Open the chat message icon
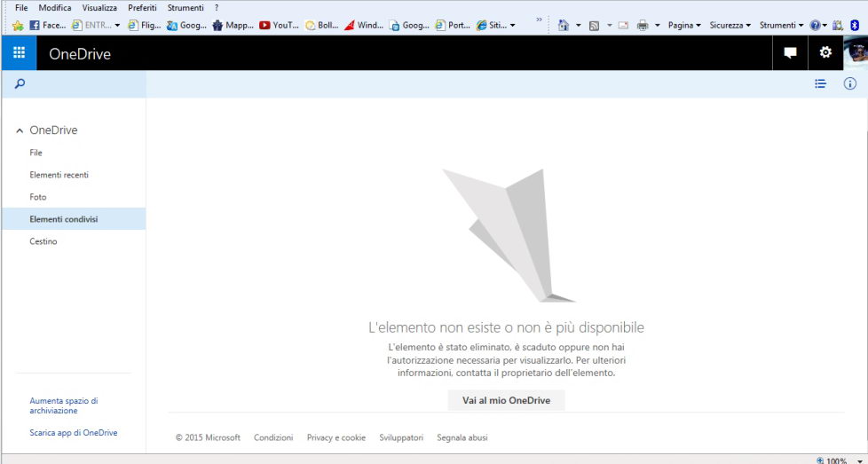This screenshot has width=868, height=464. click(x=790, y=53)
